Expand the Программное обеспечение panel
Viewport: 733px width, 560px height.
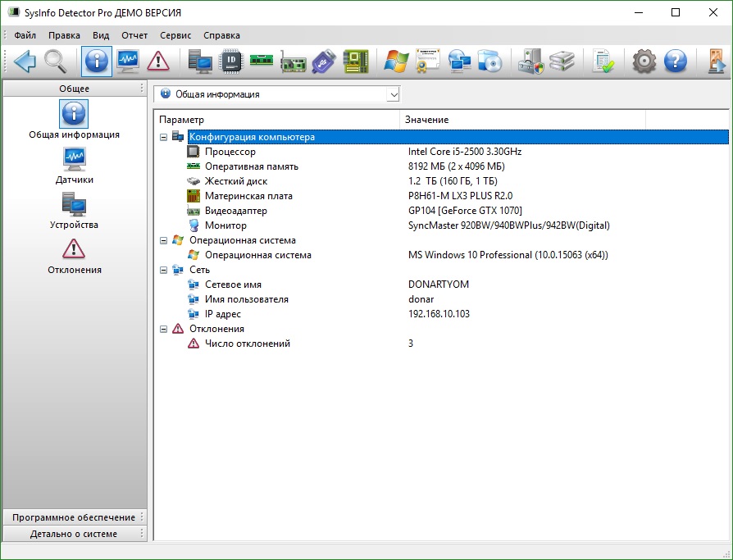[x=73, y=517]
